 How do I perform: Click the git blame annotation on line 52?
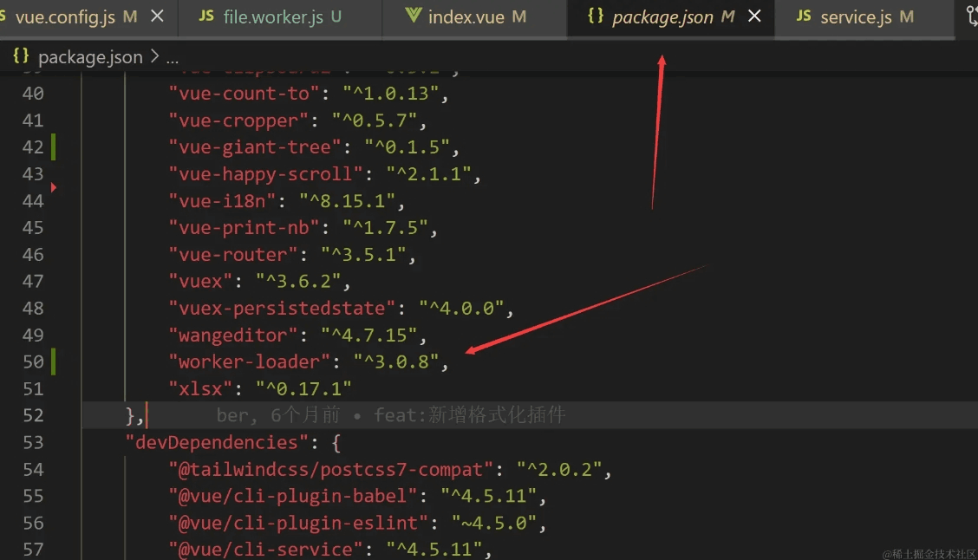(x=391, y=415)
